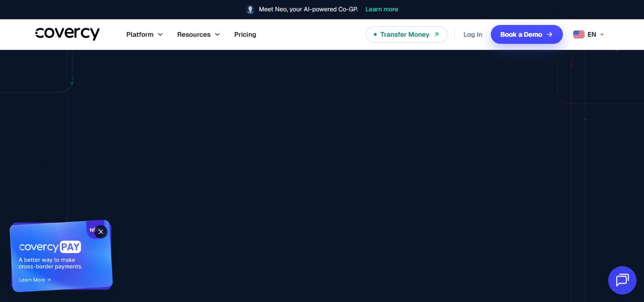Open the chat widget icon

pyautogui.click(x=622, y=280)
